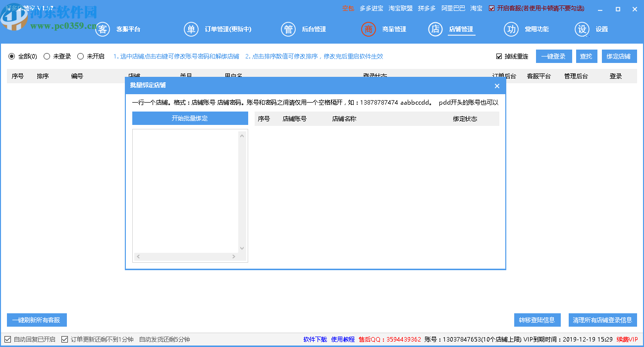Toggle the 掉线重连 reconnect checkbox
This screenshot has height=347, width=644.
[x=499, y=56]
